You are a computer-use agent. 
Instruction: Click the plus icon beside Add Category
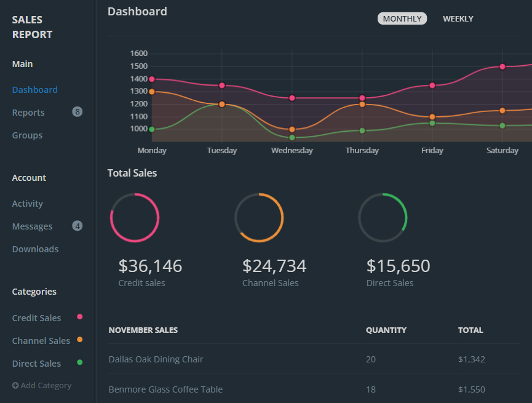[x=15, y=386]
